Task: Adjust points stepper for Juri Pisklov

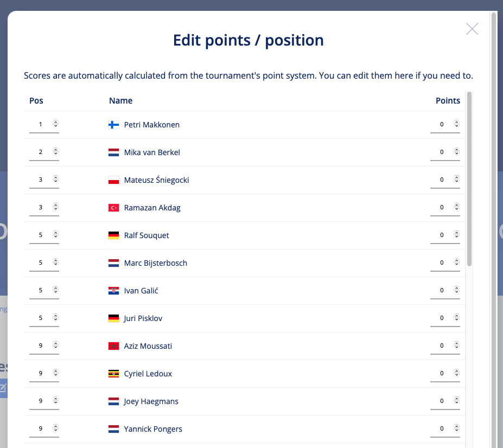Action: [456, 317]
